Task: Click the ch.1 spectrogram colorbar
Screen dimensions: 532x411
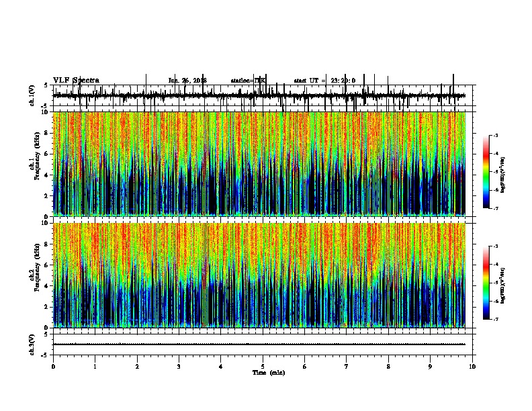Action: (x=486, y=172)
